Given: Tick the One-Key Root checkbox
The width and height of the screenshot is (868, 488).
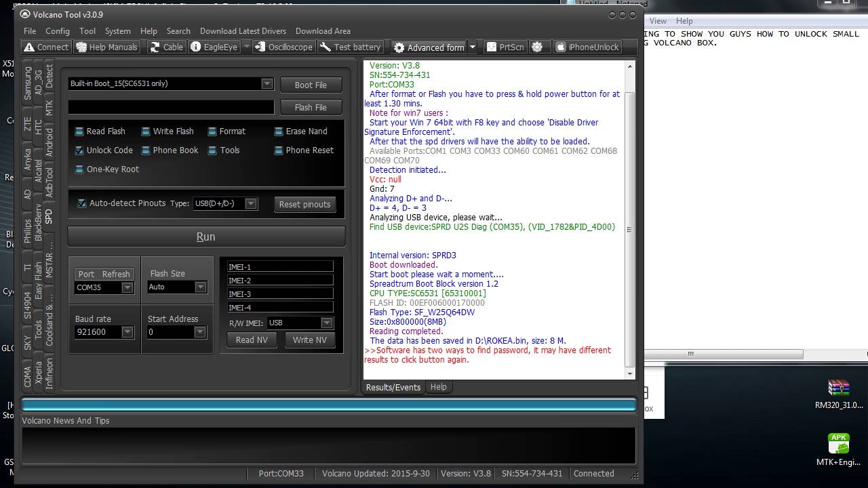Looking at the screenshot, I should point(79,169).
